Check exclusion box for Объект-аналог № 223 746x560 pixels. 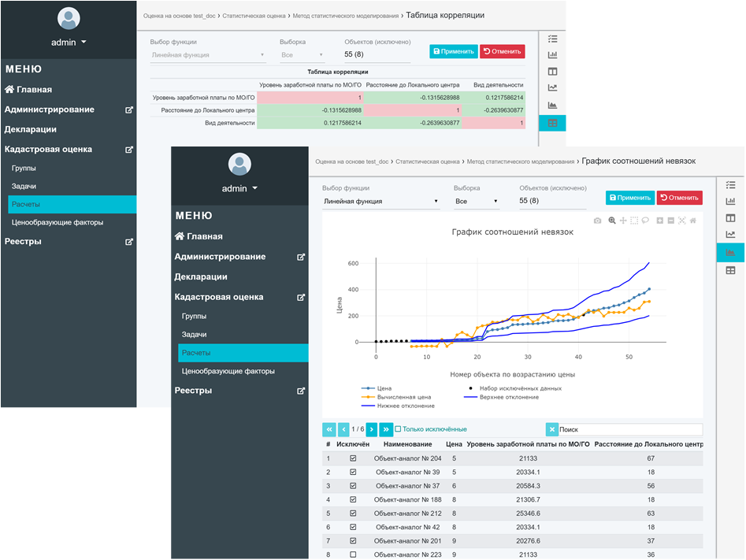click(x=352, y=554)
